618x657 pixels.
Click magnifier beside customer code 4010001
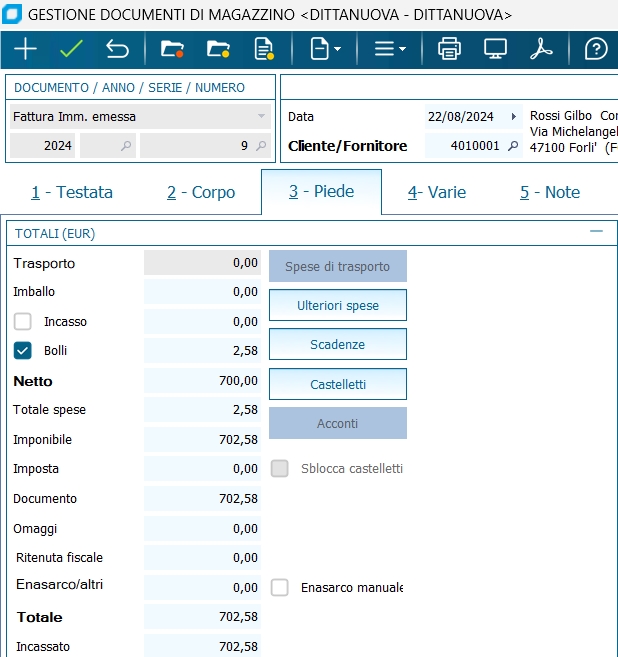[x=513, y=146]
